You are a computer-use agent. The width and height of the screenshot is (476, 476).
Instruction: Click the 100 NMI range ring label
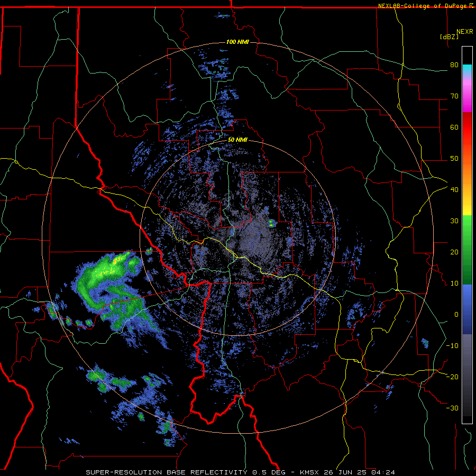click(237, 42)
